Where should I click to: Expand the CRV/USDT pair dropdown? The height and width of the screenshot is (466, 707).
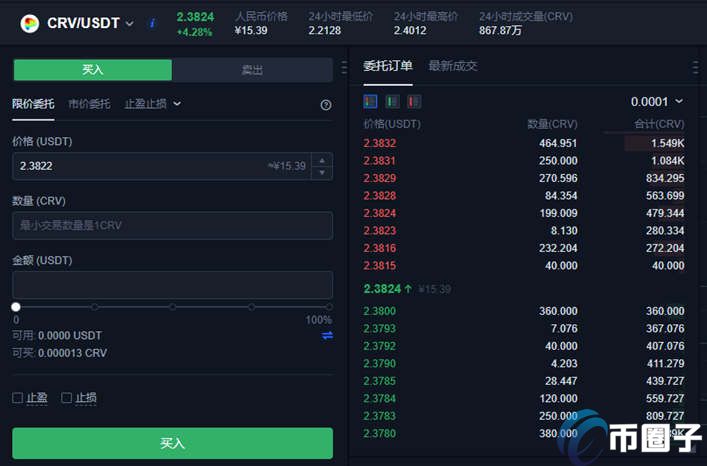click(129, 23)
